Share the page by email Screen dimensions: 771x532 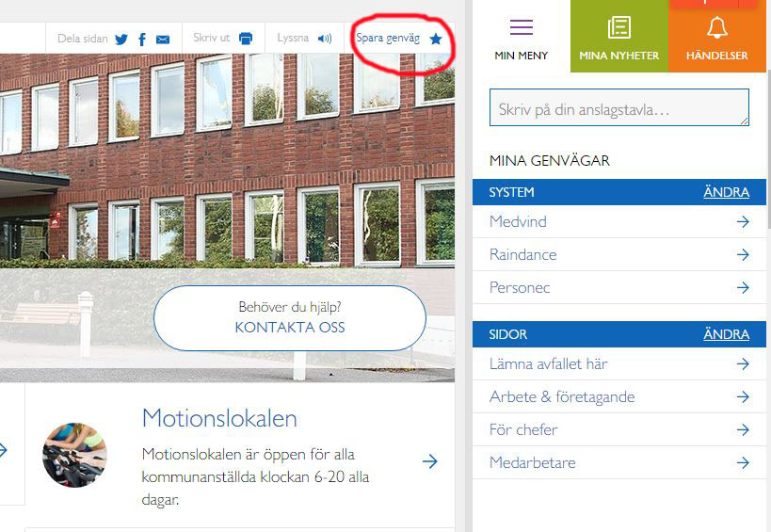[163, 40]
